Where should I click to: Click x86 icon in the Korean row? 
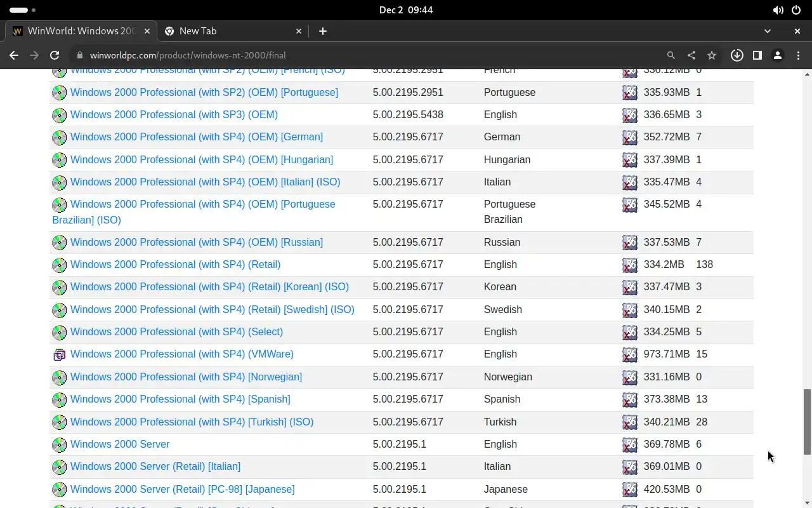[x=629, y=287]
